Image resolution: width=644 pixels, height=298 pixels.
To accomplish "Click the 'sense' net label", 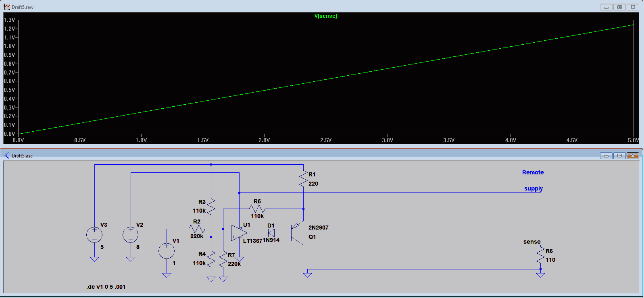I will [532, 242].
